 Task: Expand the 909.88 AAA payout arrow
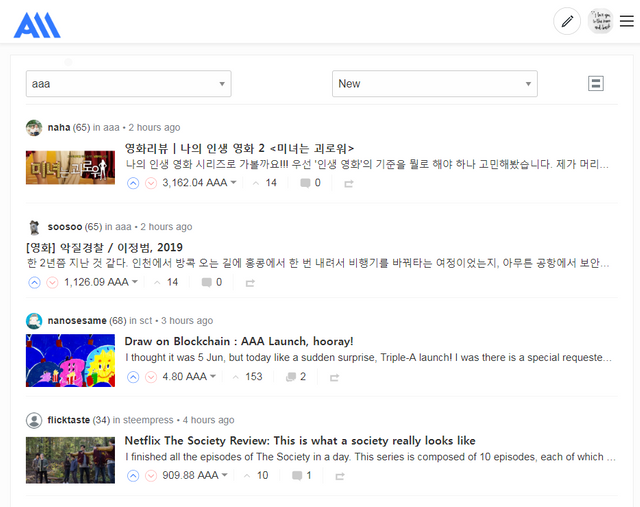[x=224, y=475]
